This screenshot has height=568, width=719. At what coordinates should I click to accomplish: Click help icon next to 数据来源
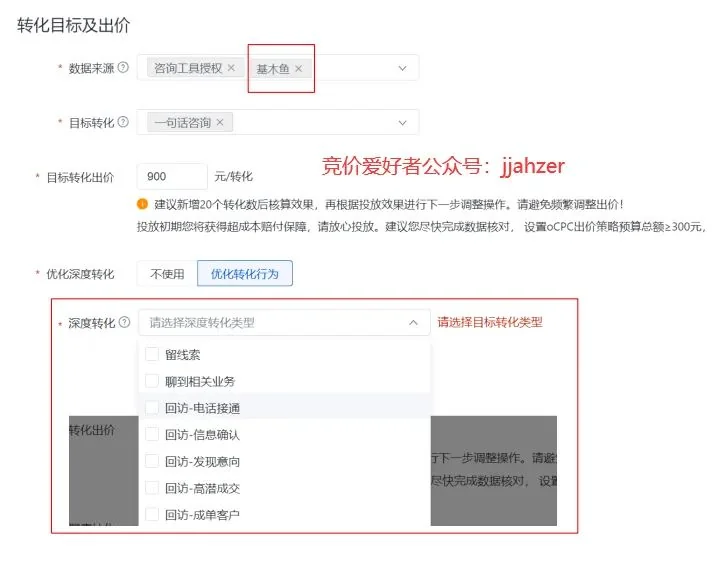click(123, 68)
